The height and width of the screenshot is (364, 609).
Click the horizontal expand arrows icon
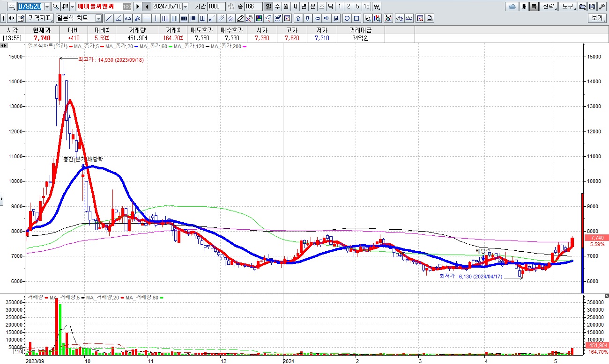tap(11, 18)
